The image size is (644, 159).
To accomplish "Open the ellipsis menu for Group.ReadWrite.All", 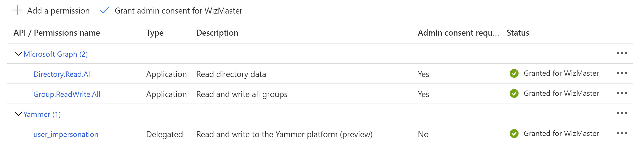I will tap(622, 93).
